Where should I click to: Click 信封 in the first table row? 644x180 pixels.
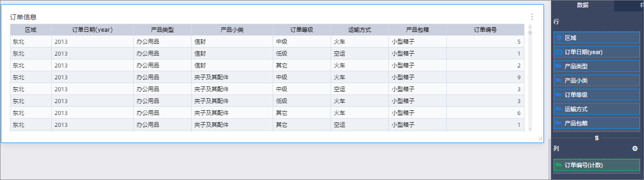coord(200,42)
